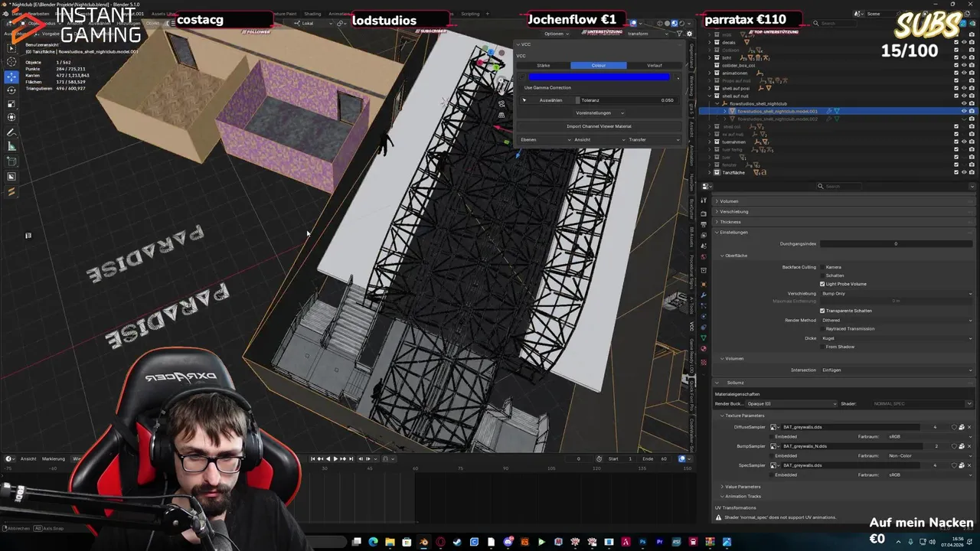Screen dimensions: 980x551
Task: Select the shell auf posi collection
Action: 736,88
